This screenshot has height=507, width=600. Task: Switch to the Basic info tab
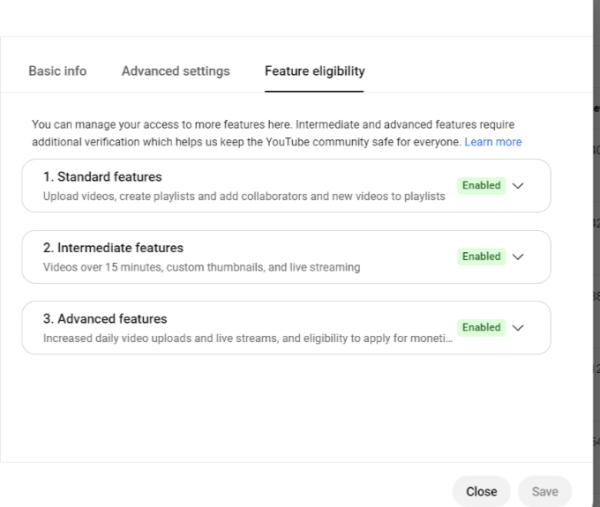pyautogui.click(x=57, y=71)
